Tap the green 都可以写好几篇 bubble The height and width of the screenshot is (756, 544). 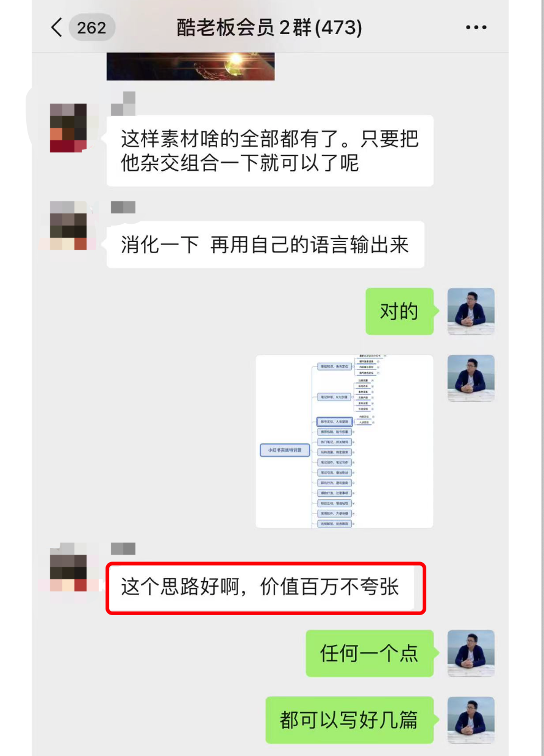pos(349,720)
